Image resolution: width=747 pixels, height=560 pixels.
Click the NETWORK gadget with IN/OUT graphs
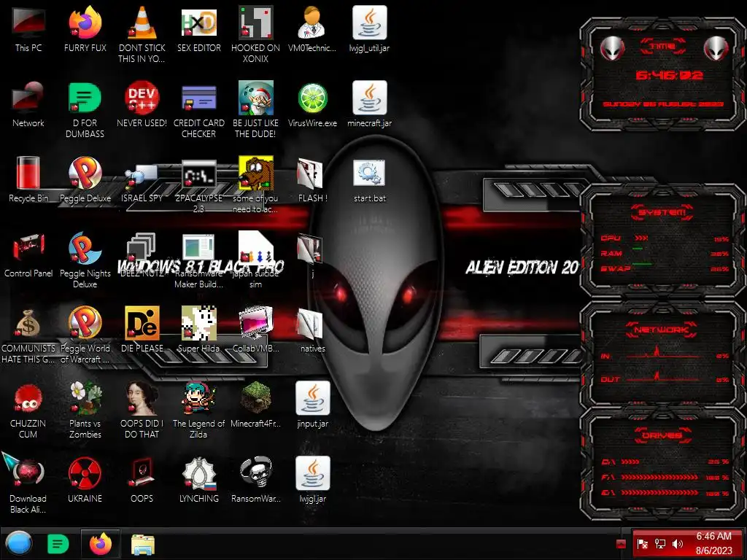(662, 354)
